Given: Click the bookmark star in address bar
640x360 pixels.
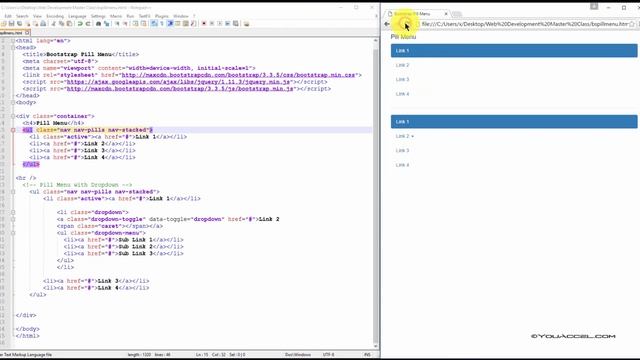Looking at the screenshot, I should coord(632,24).
